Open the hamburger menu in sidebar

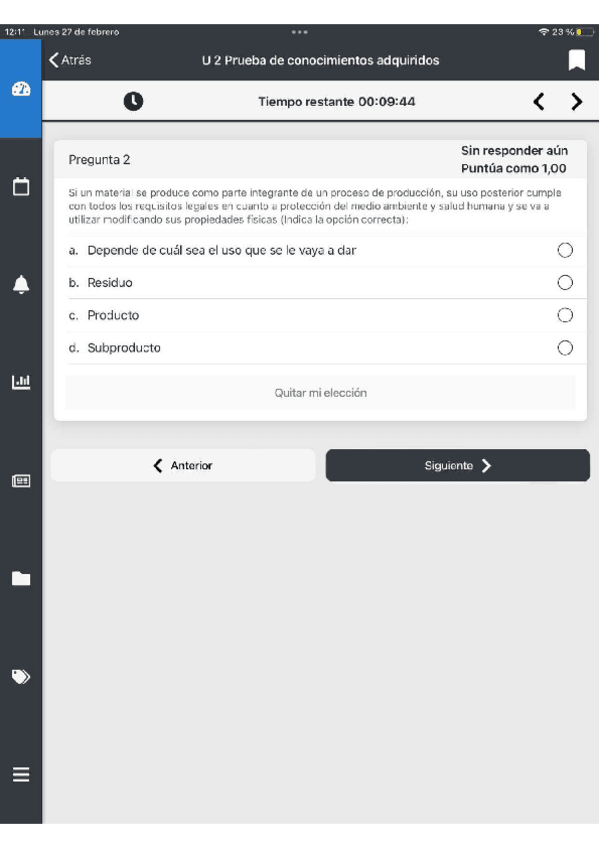tap(21, 774)
